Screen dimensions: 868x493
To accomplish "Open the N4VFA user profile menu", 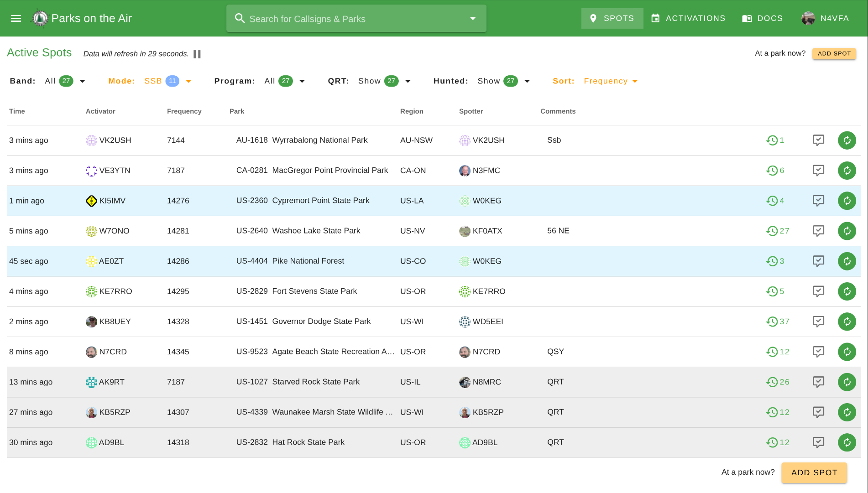I will (x=825, y=18).
